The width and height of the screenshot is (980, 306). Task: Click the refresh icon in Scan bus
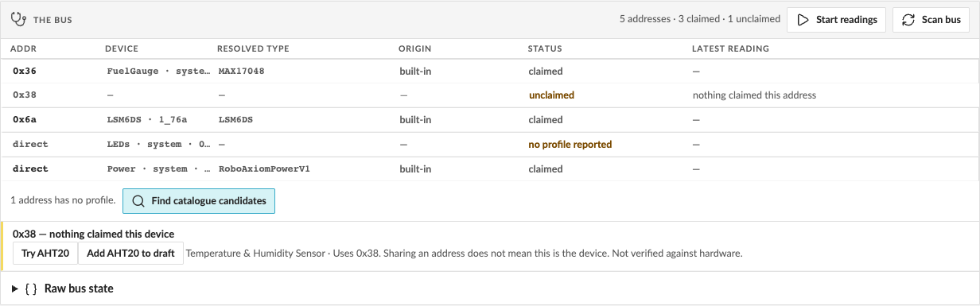click(x=908, y=19)
